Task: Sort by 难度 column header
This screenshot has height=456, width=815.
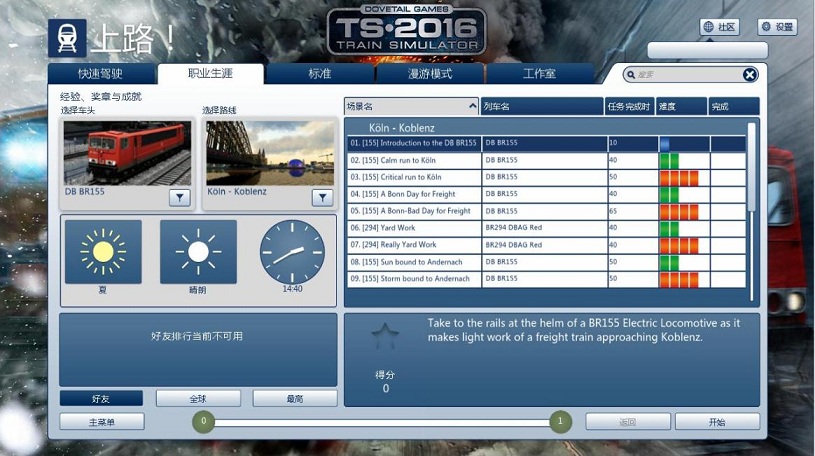Action: pyautogui.click(x=681, y=107)
